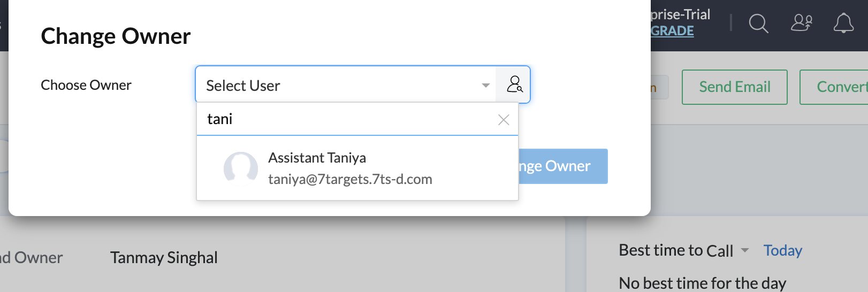Click the Convert button
This screenshot has height=292, width=868.
click(834, 87)
